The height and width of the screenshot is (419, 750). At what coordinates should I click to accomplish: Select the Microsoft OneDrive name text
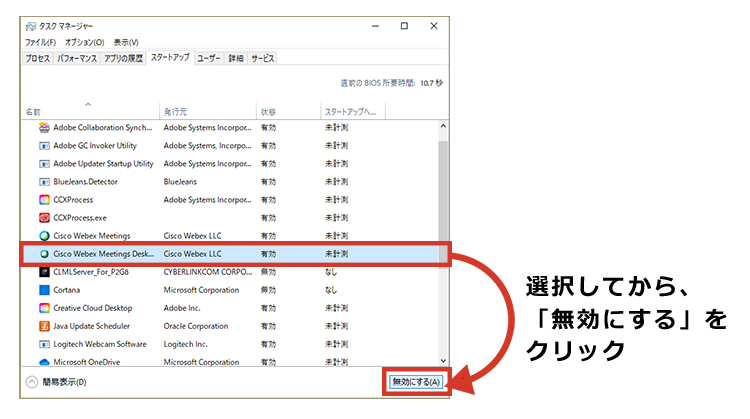[87, 362]
